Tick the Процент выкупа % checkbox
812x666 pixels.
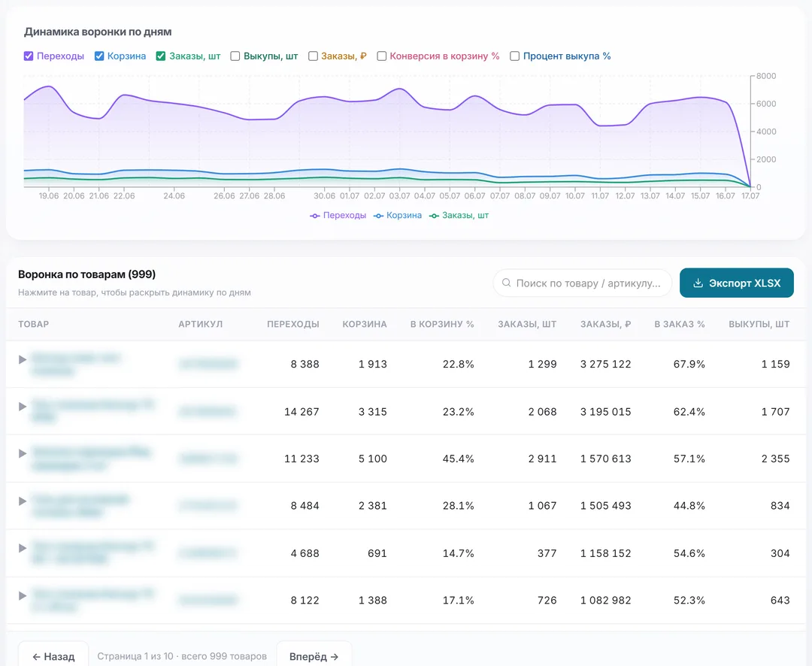tap(514, 56)
